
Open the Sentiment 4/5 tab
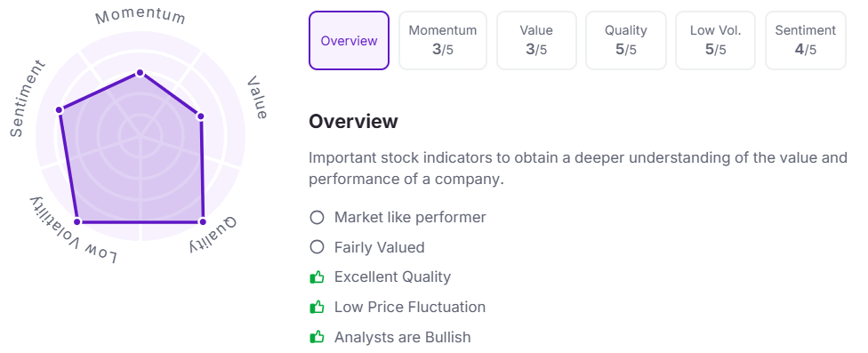(x=806, y=40)
